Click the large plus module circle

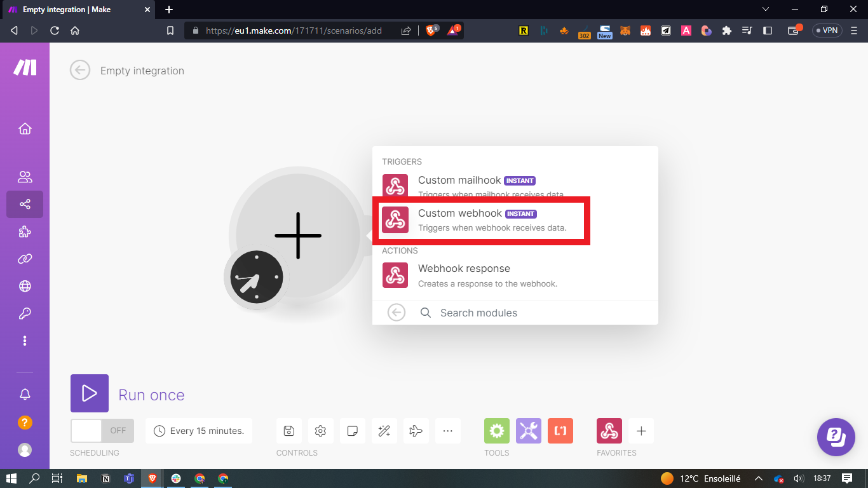(x=298, y=235)
